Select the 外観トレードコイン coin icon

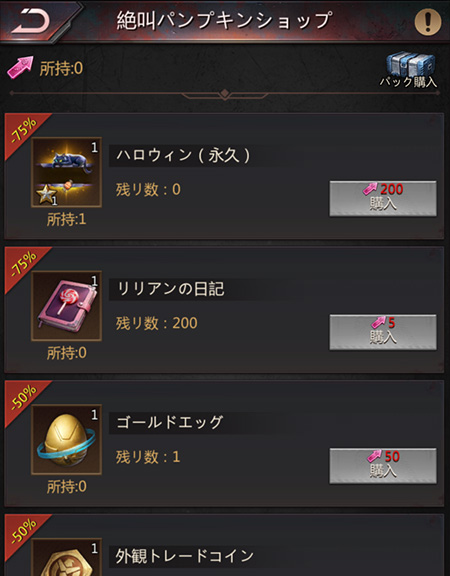66,558
